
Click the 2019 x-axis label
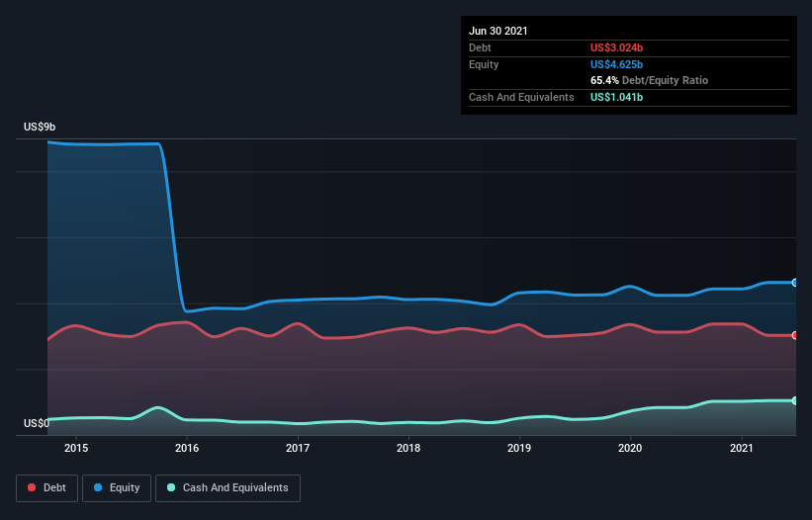tap(519, 448)
